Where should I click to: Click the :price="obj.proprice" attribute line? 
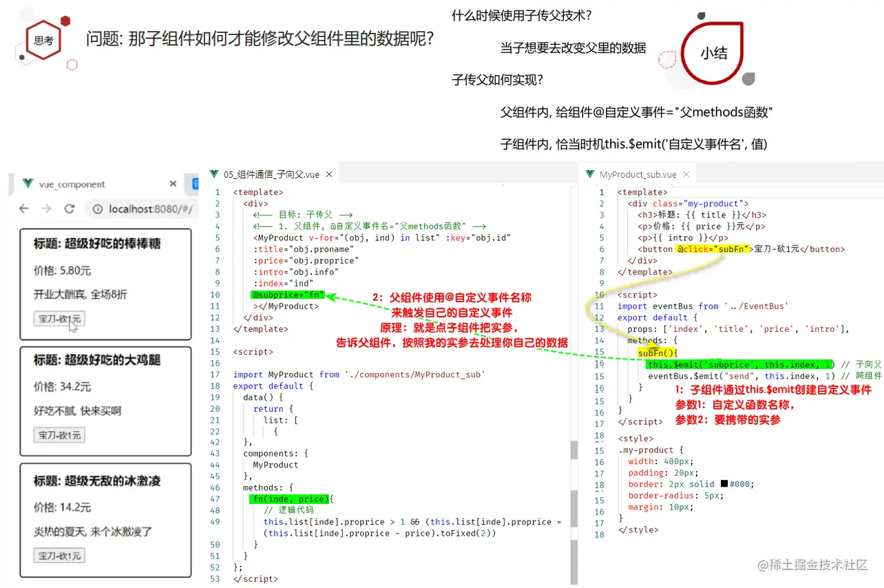click(306, 260)
